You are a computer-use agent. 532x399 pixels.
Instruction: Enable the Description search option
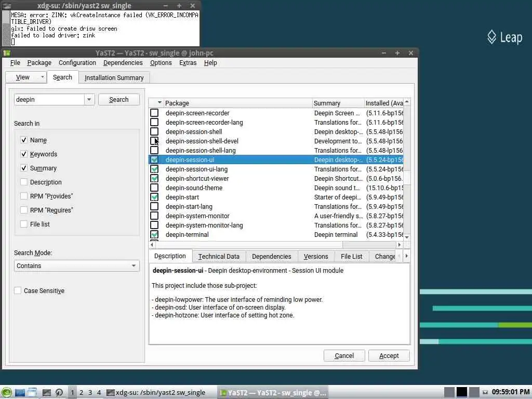(24, 182)
